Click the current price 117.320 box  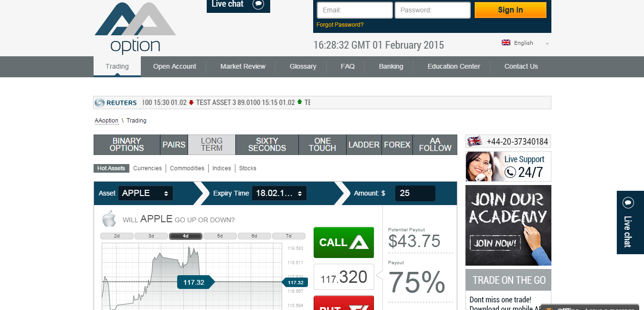click(344, 277)
